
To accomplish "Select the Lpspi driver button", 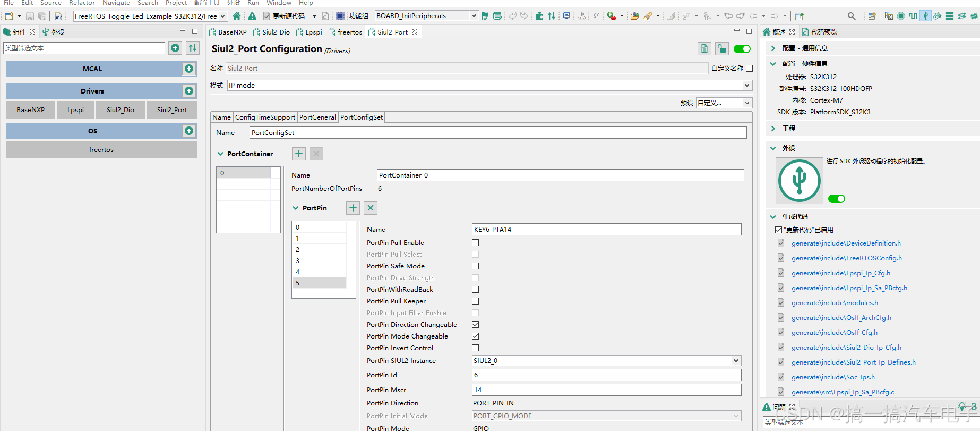I will 75,109.
